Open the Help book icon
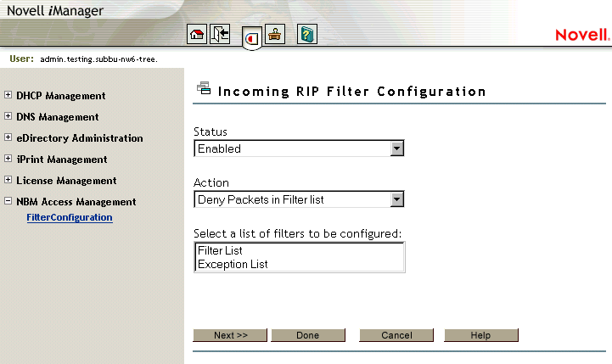Screen dimensions: 612x364 click(307, 34)
